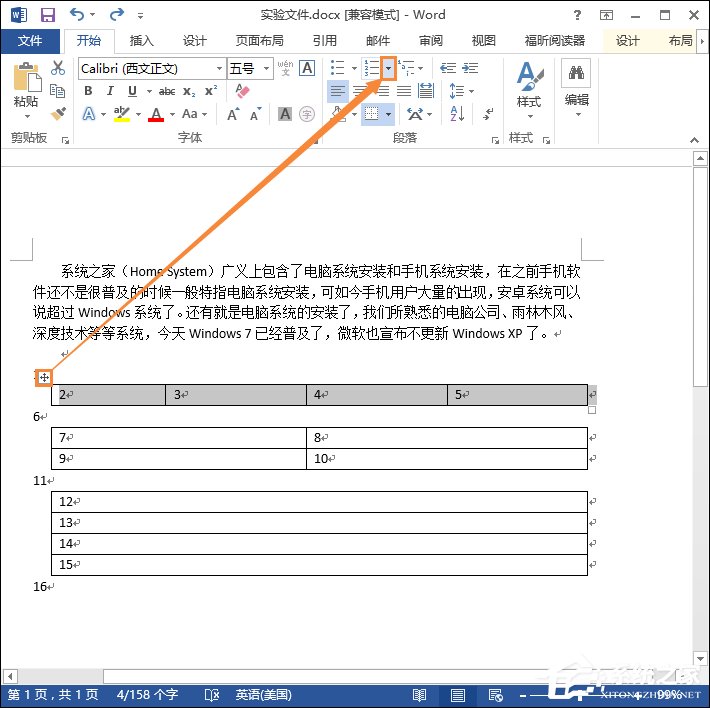Center-align the paragraph text
The width and height of the screenshot is (710, 708).
pyautogui.click(x=360, y=91)
